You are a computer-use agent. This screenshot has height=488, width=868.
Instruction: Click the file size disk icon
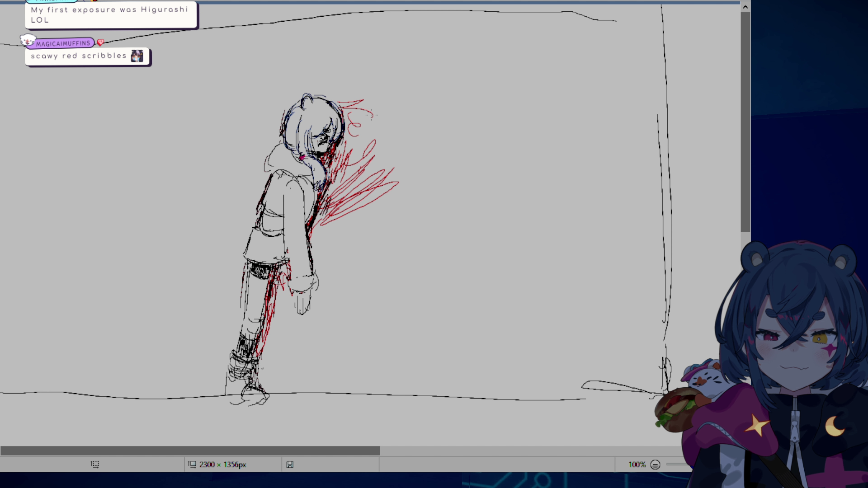tap(290, 465)
